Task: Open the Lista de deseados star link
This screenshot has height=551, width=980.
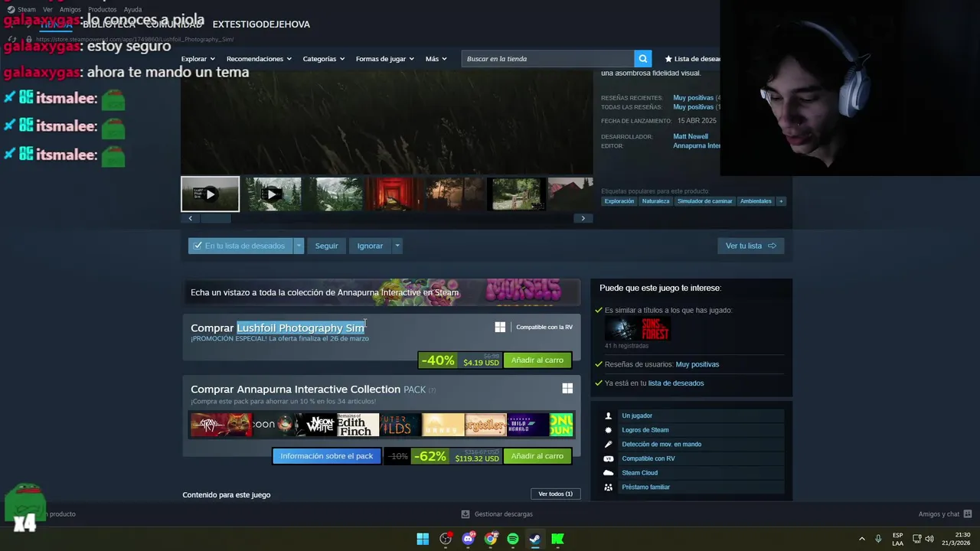Action: (x=693, y=59)
